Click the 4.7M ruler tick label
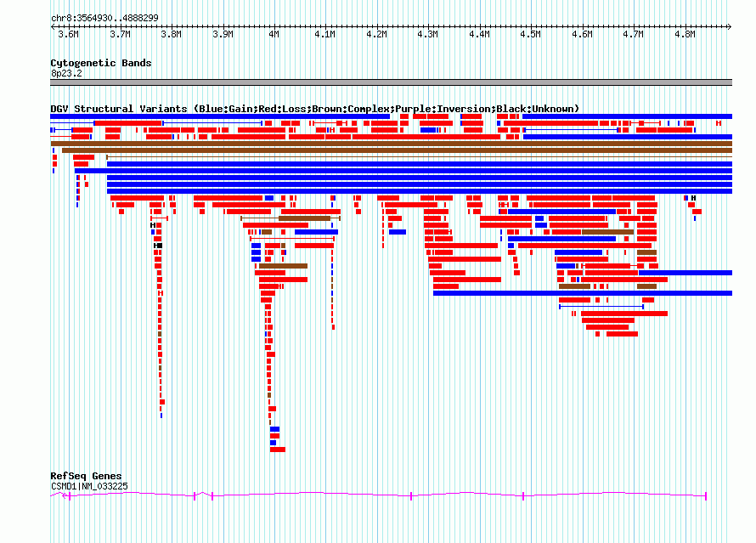 (x=633, y=34)
